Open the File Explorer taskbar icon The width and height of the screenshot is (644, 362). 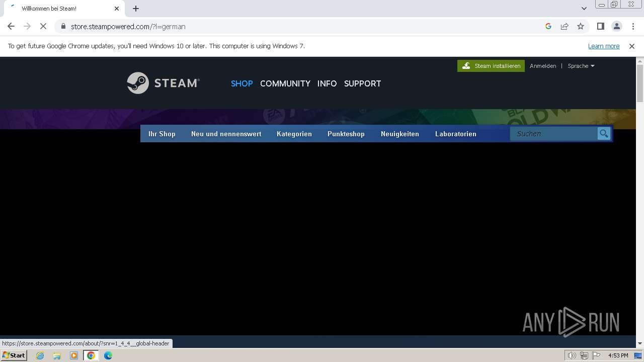(57, 355)
